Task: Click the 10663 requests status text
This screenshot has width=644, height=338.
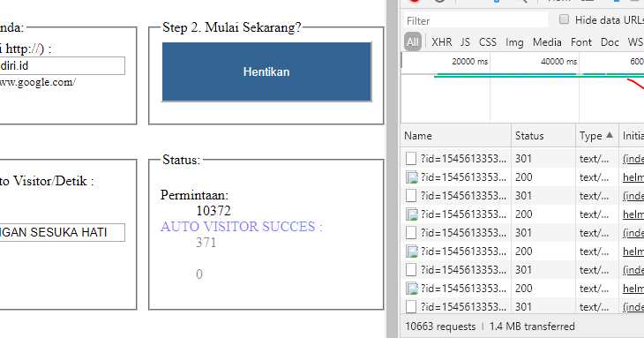Action: [x=440, y=327]
